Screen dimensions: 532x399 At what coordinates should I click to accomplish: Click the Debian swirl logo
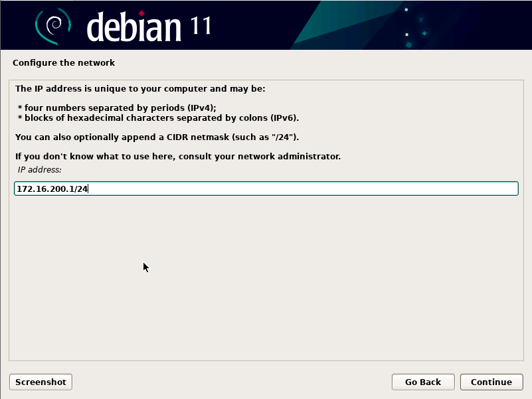tap(53, 26)
